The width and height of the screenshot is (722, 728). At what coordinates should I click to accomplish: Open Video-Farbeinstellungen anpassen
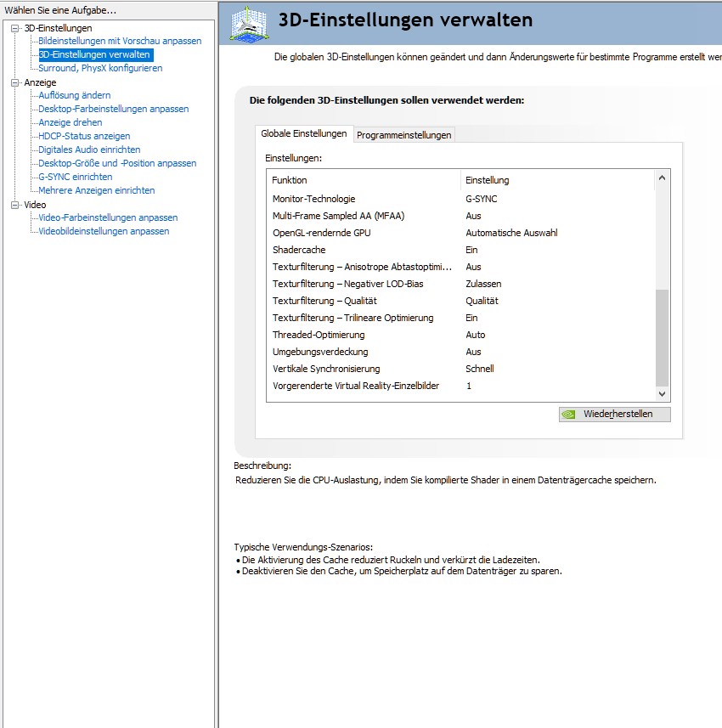[x=108, y=217]
